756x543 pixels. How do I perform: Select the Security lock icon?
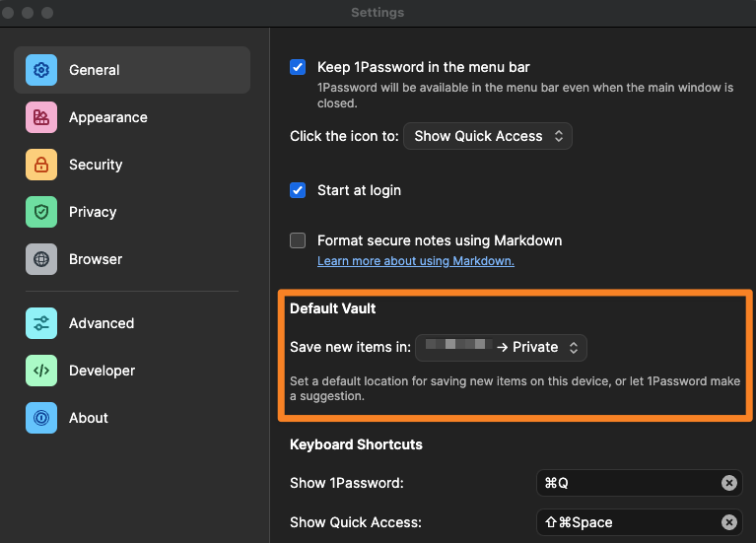pyautogui.click(x=41, y=165)
